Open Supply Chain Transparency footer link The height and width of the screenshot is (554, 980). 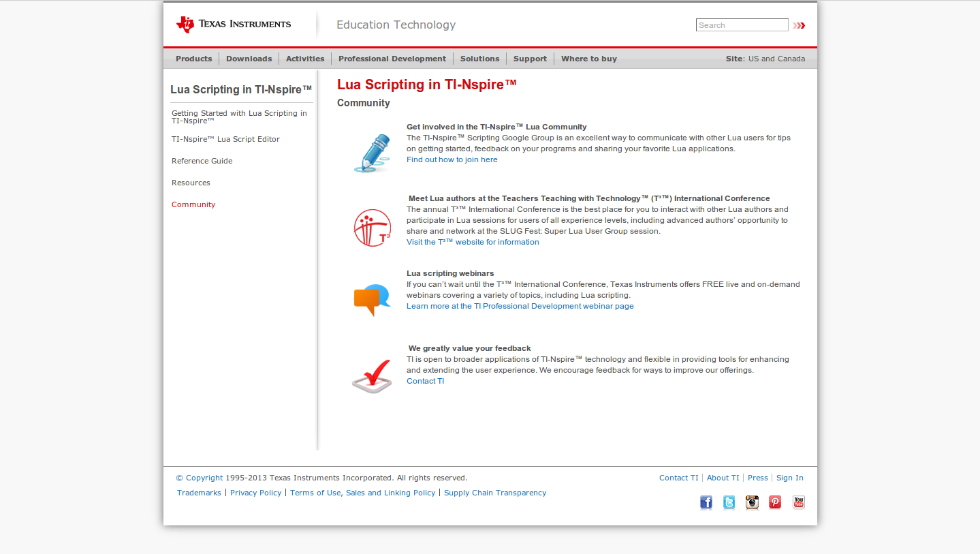(495, 493)
